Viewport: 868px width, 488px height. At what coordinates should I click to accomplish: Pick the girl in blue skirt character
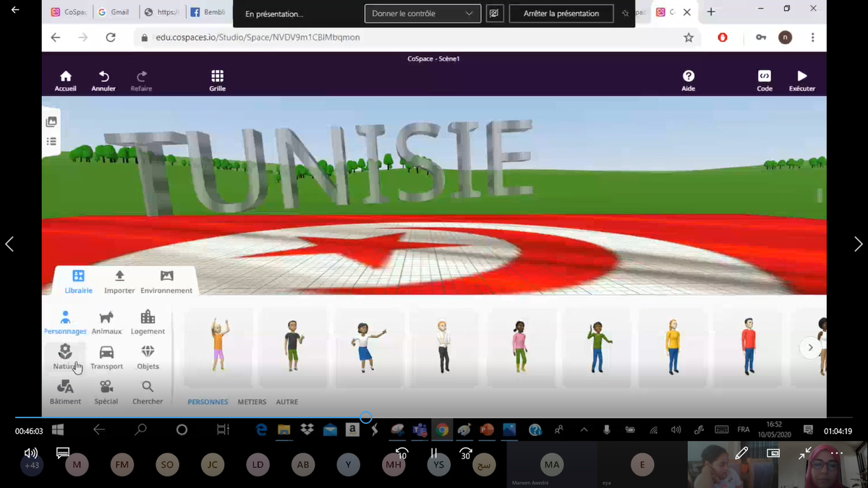(368, 346)
